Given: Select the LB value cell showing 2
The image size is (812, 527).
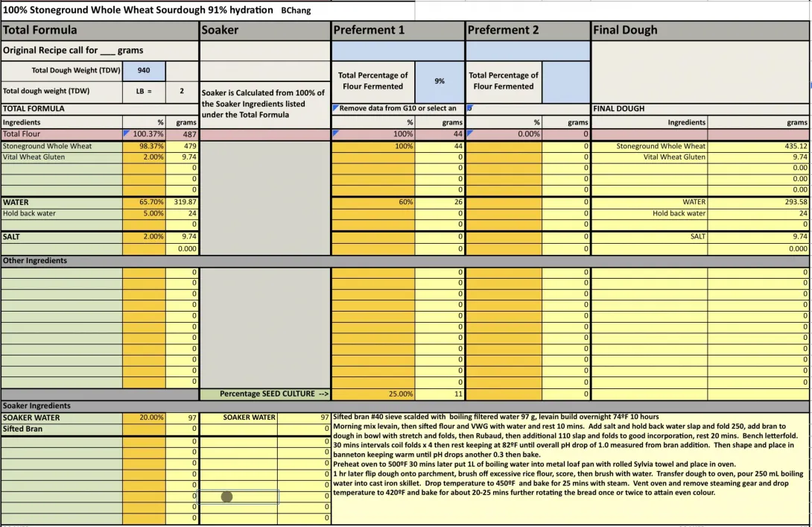Looking at the screenshot, I should coord(182,91).
